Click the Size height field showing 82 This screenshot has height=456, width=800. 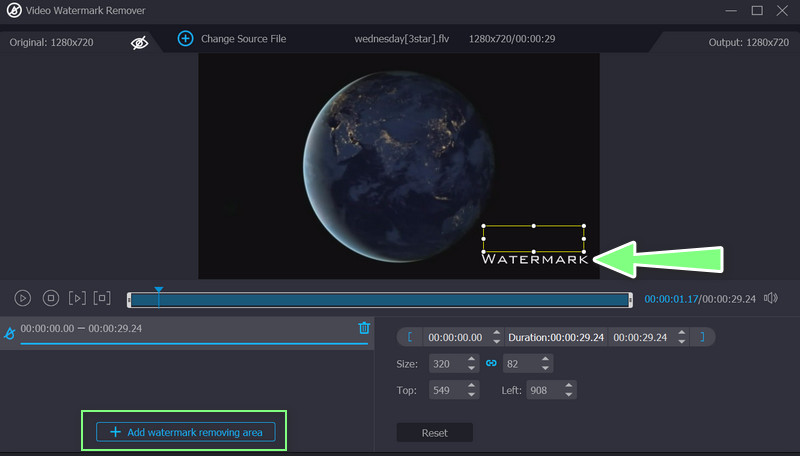tap(518, 363)
